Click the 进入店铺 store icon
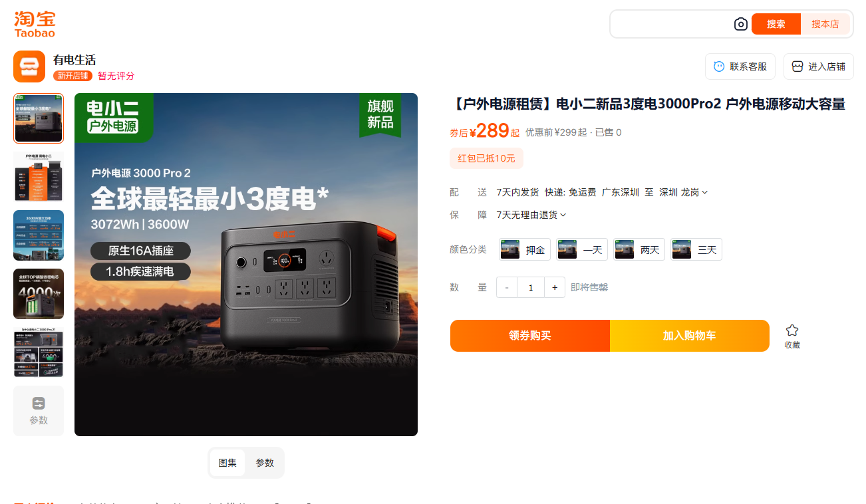The image size is (866, 504). 797,66
